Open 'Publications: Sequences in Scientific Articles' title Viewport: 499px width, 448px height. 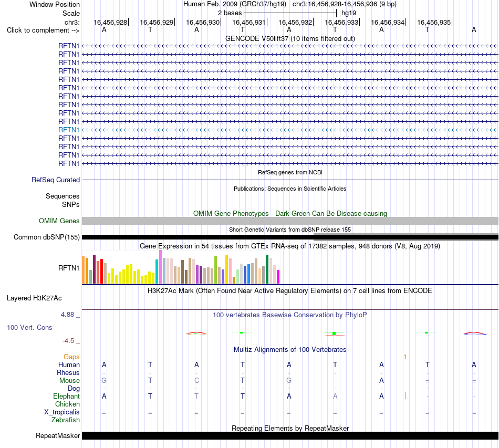(290, 189)
